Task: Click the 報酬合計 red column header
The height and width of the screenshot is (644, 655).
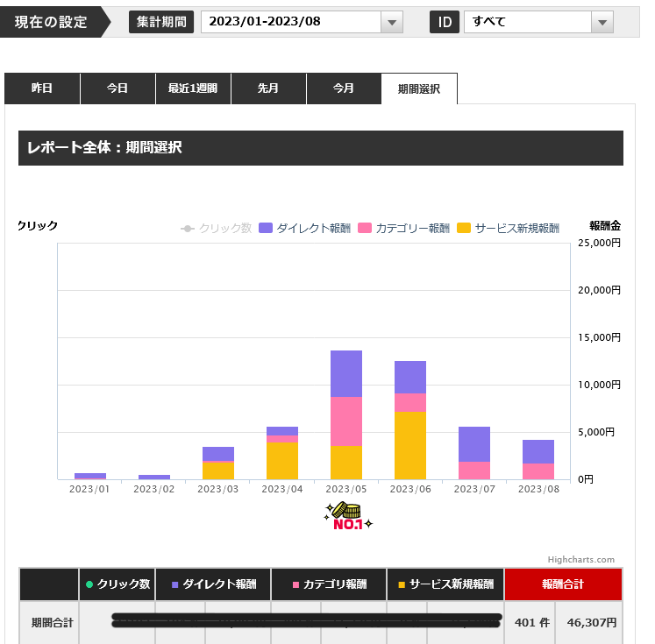Action: 562,584
